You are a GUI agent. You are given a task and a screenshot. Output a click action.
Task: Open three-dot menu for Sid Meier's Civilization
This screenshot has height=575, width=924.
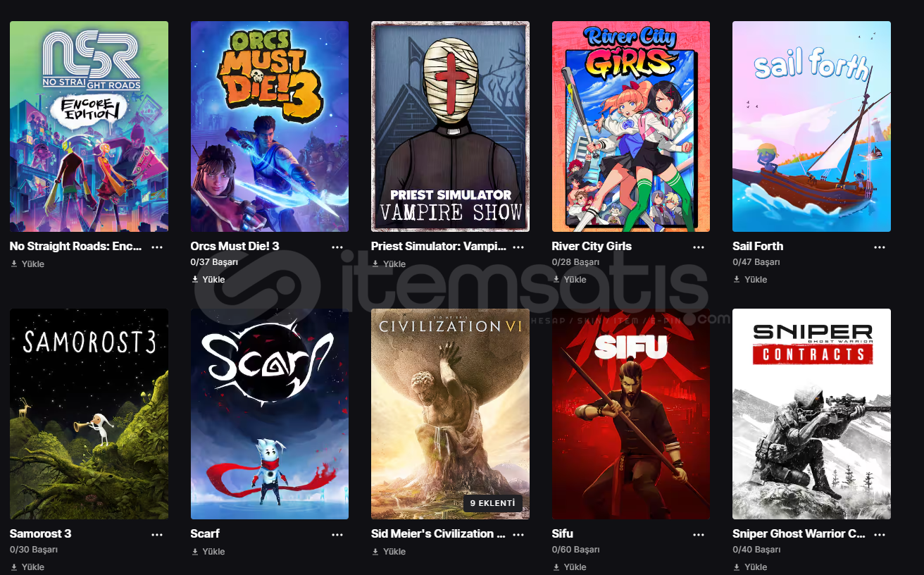[x=518, y=535]
